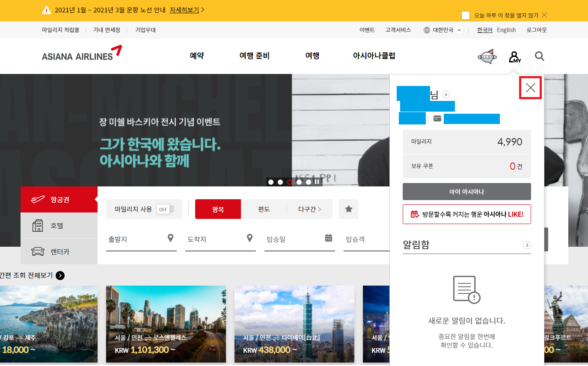Image resolution: width=588 pixels, height=366 pixels.
Task: Go to the fourth carousel slide dot
Action: tap(299, 182)
